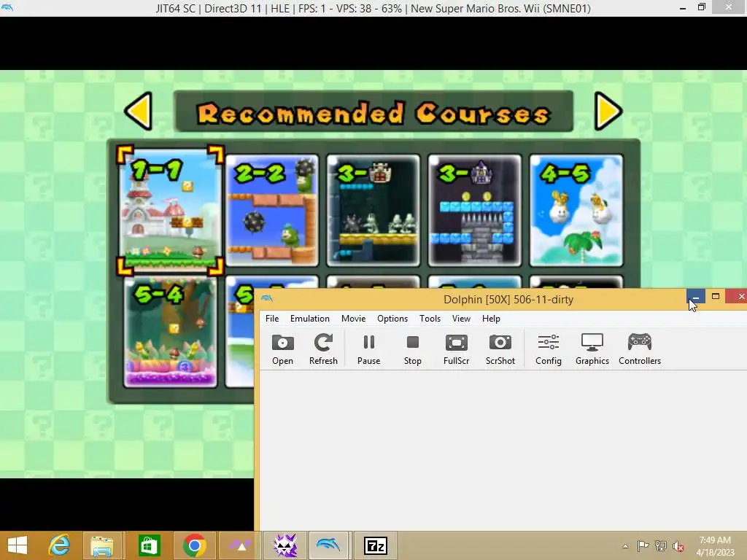This screenshot has width=747, height=560.
Task: Open the Movie menu
Action: pyautogui.click(x=354, y=319)
